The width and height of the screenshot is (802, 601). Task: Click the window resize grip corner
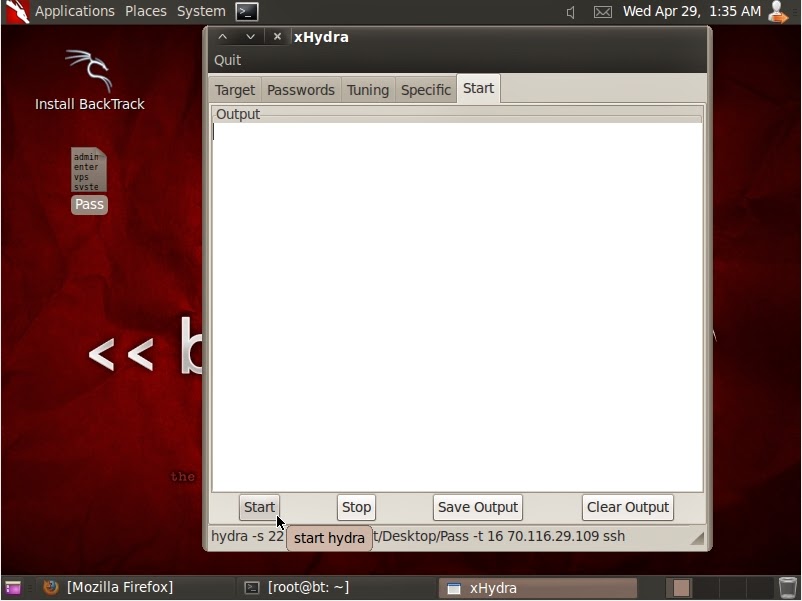(697, 538)
